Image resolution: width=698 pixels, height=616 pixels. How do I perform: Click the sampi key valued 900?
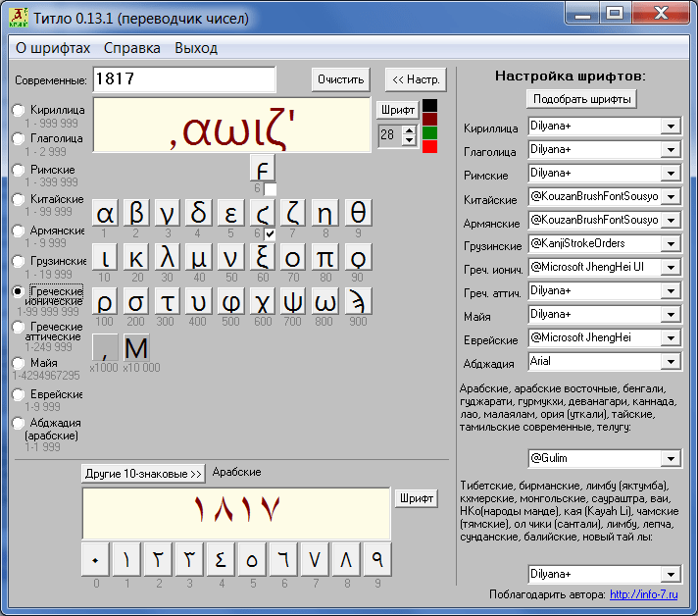coord(359,301)
